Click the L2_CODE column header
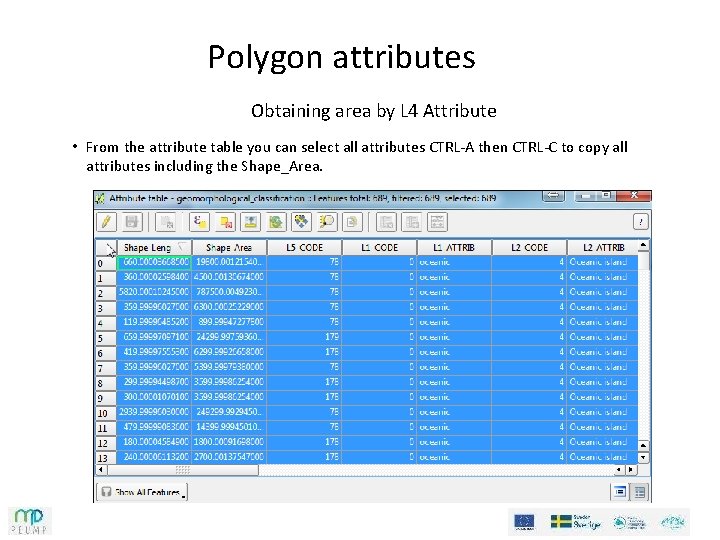The width and height of the screenshot is (720, 540). pos(529,248)
